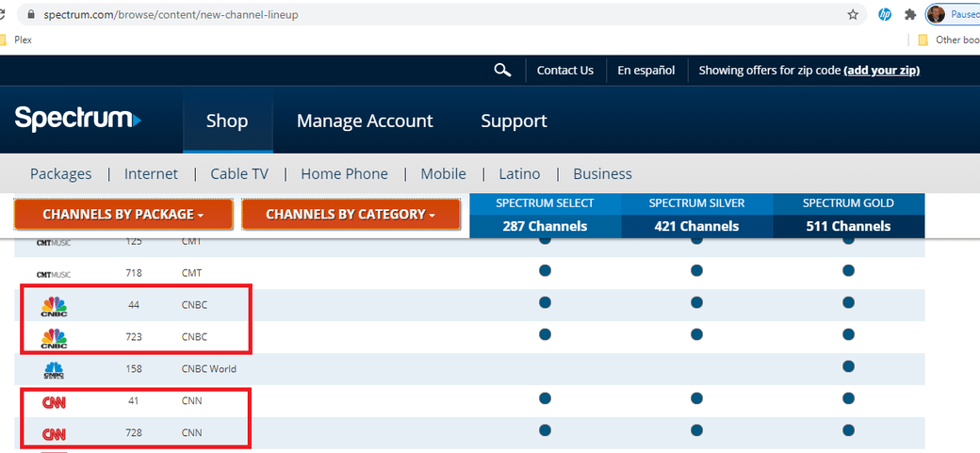Click Gold dot for CNBC World

click(x=848, y=365)
